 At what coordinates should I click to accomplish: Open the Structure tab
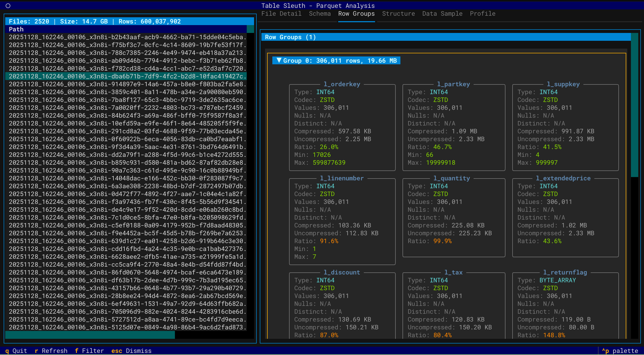(x=398, y=14)
